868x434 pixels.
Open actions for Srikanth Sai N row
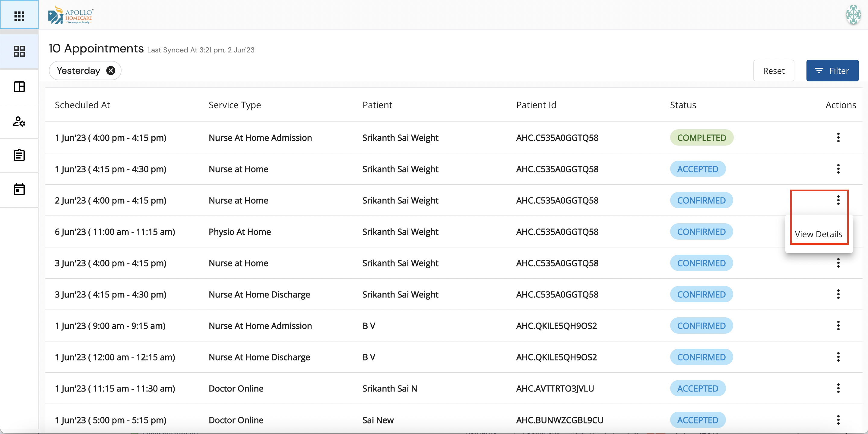click(838, 388)
